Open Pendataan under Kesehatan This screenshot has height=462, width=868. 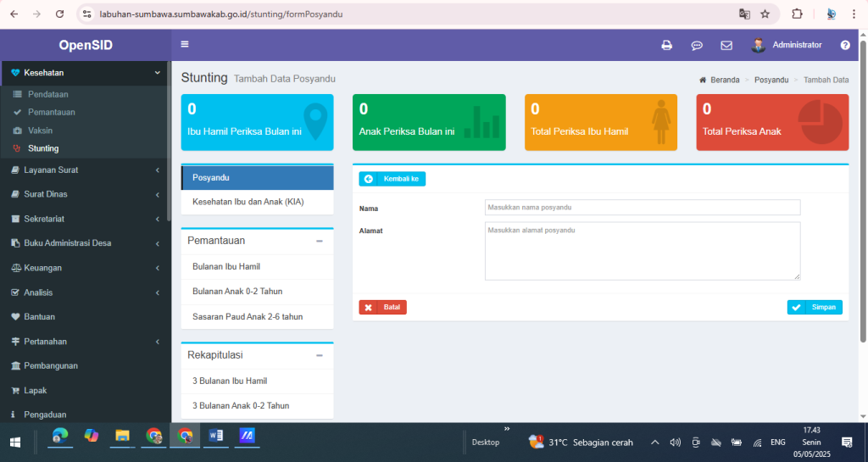point(47,94)
